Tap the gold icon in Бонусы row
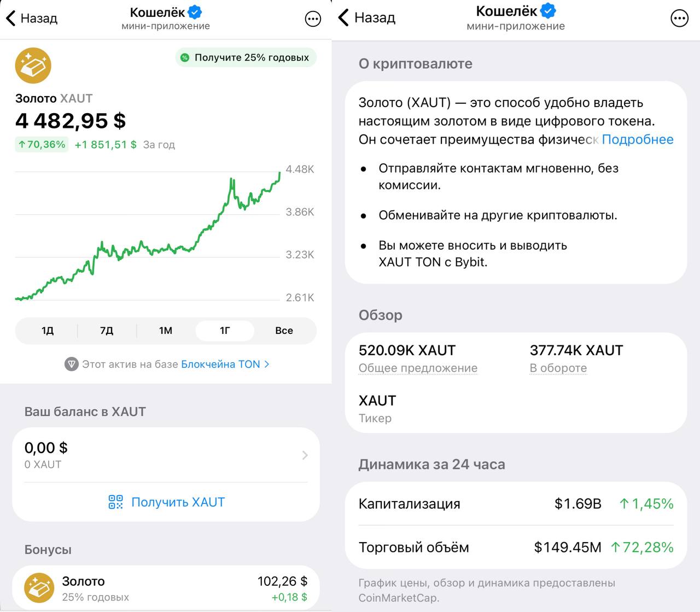This screenshot has height=612, width=700. 39,588
